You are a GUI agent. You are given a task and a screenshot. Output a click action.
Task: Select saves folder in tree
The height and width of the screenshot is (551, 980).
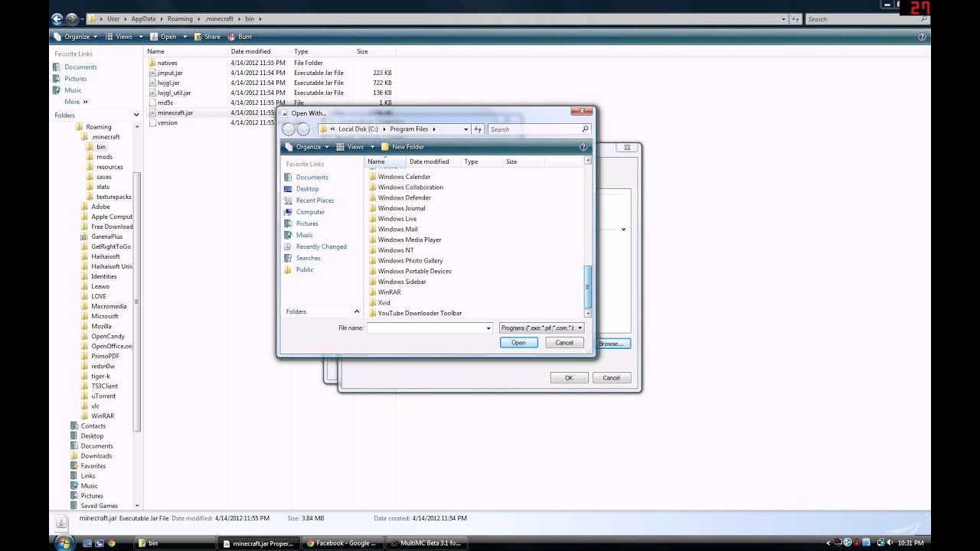coord(104,177)
